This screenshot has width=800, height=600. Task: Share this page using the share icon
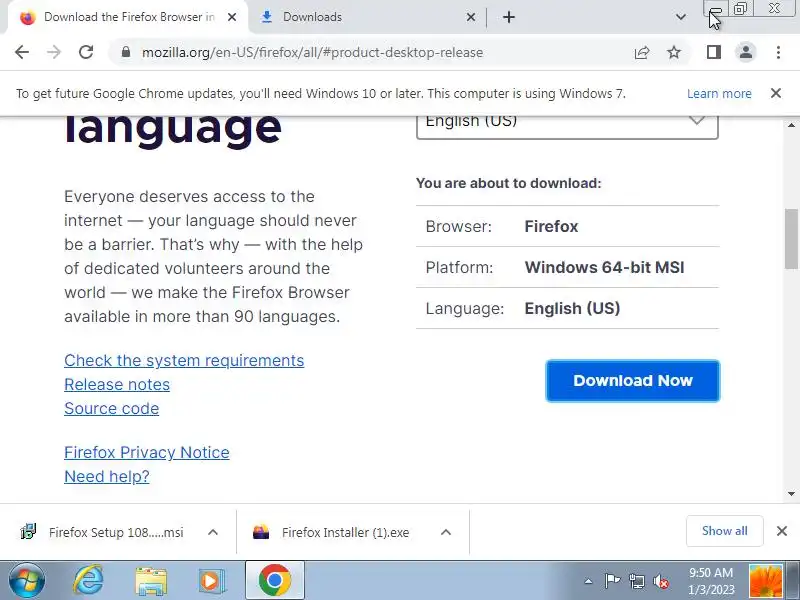[642, 52]
